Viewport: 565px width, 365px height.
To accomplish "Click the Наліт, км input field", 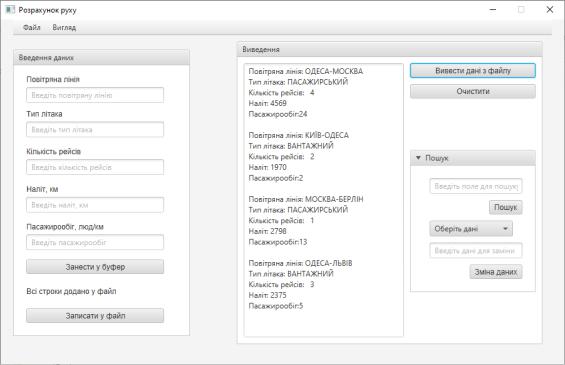I will point(95,205).
